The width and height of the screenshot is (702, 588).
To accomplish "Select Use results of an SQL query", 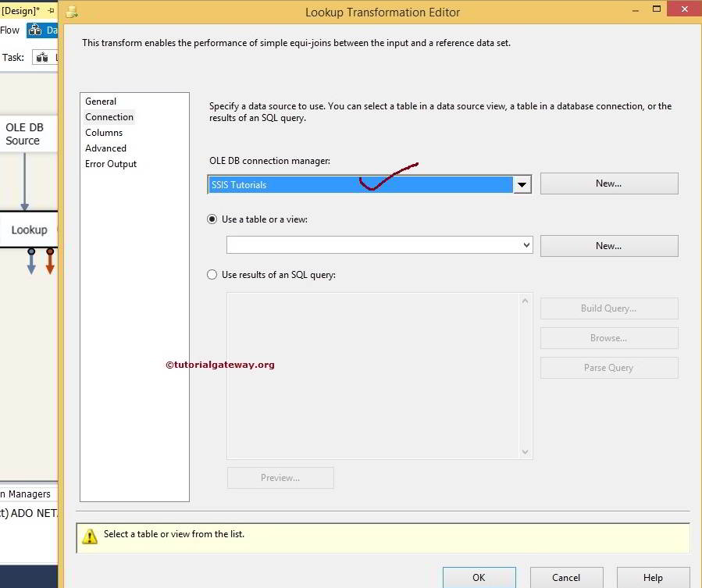I will (x=212, y=274).
